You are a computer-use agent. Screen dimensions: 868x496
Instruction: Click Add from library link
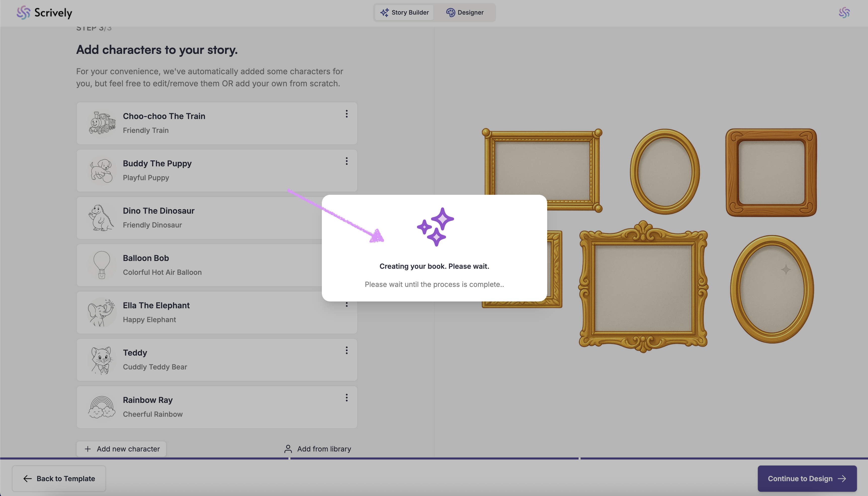[318, 449]
